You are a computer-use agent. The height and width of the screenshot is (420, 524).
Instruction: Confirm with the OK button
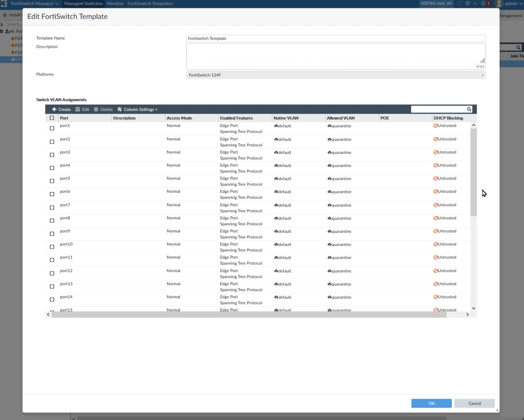point(432,403)
